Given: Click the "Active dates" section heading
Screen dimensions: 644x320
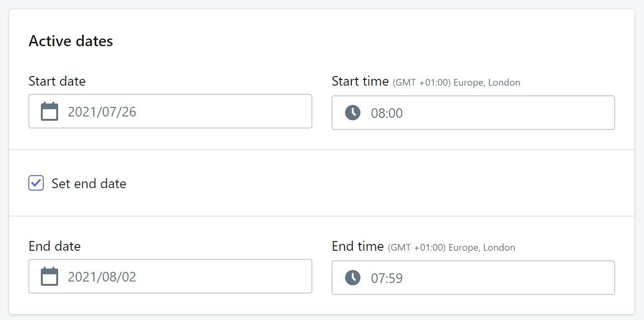Looking at the screenshot, I should pos(71,41).
